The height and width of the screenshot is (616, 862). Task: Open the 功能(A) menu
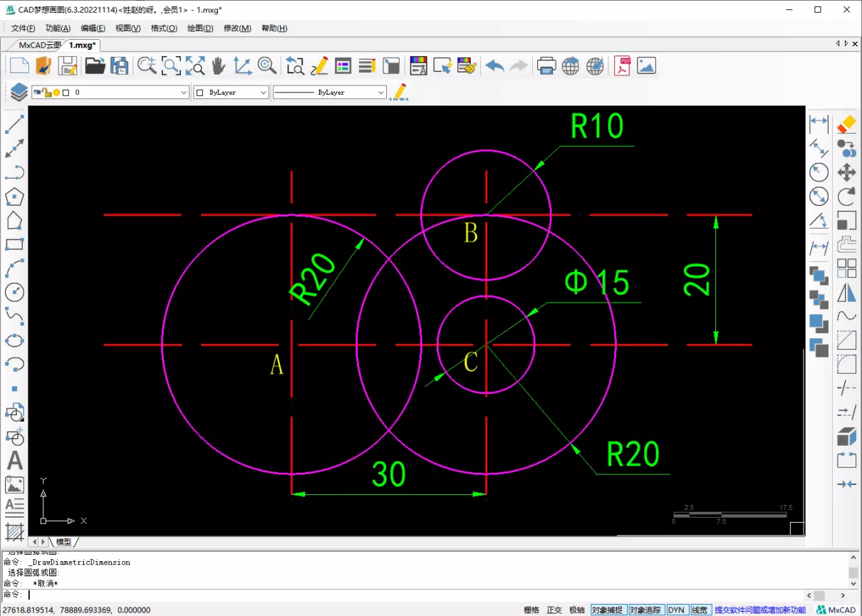pos(58,28)
